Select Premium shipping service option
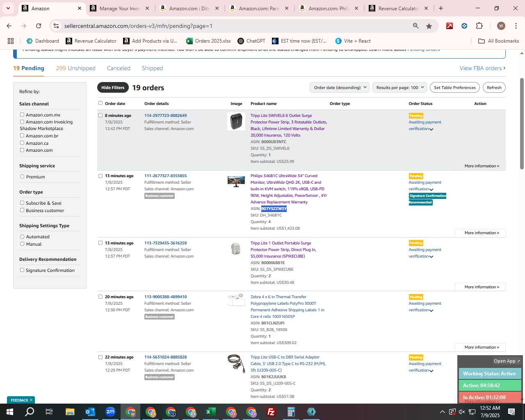525x420 pixels. tap(22, 177)
